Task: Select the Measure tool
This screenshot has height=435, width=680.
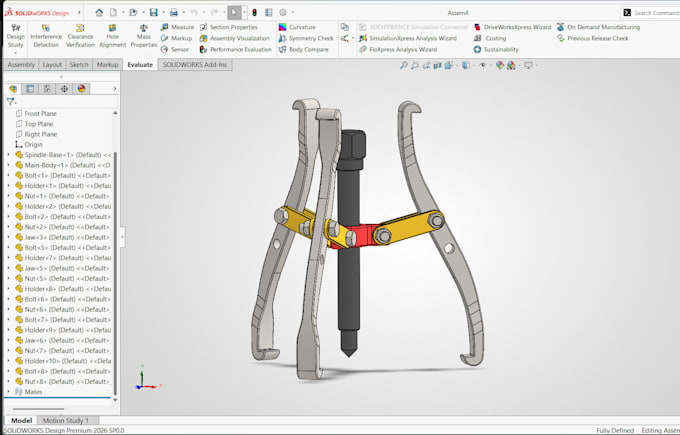Action: coord(177,27)
